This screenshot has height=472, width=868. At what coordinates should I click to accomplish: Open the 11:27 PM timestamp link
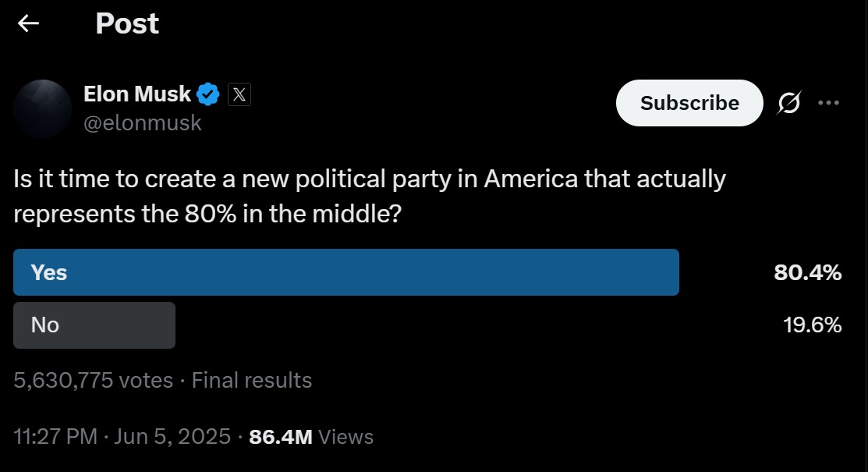tap(56, 437)
